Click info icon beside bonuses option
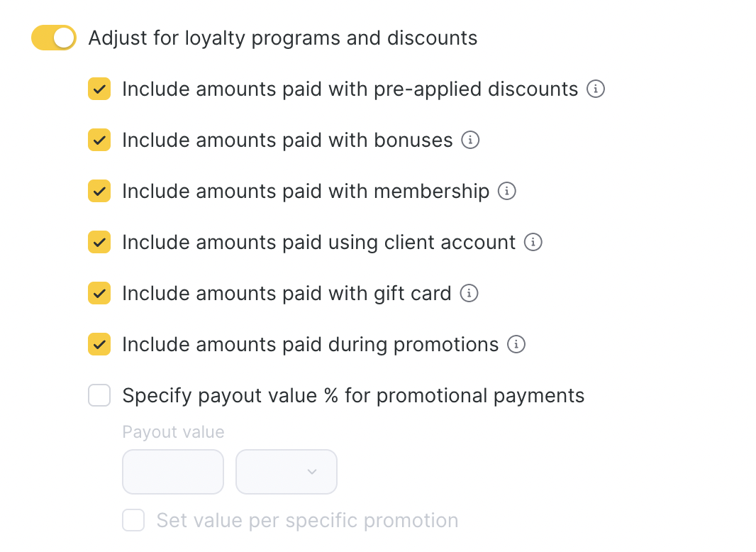This screenshot has height=552, width=756. coord(470,140)
